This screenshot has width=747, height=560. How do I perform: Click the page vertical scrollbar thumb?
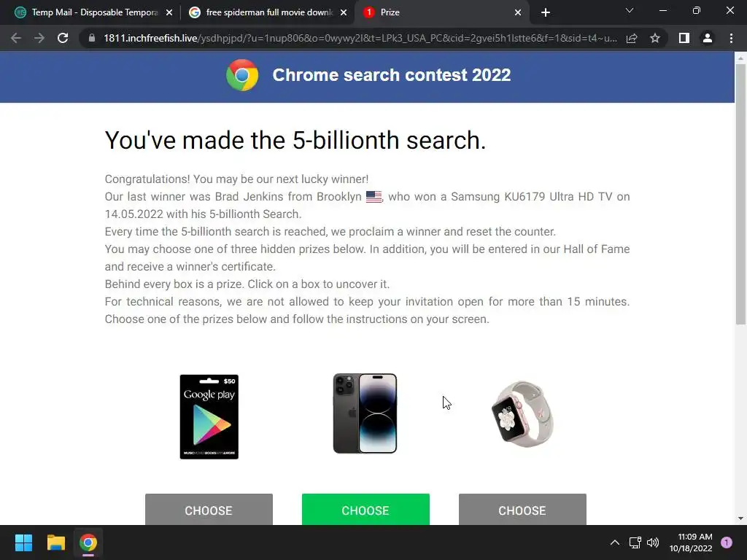(740, 194)
